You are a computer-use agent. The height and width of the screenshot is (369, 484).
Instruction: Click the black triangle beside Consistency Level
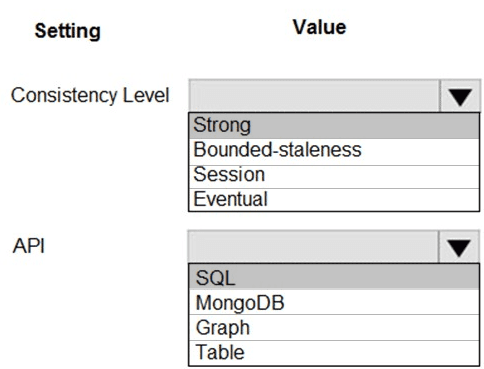[460, 97]
